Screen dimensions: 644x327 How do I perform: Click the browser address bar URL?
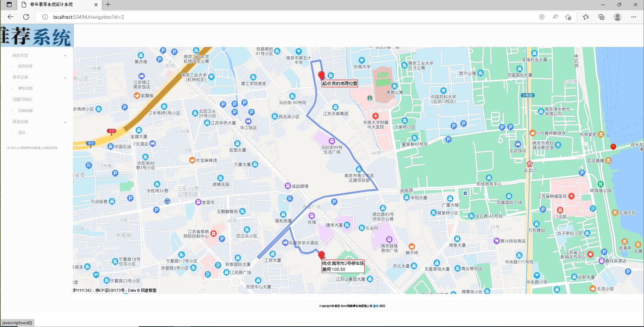point(88,17)
